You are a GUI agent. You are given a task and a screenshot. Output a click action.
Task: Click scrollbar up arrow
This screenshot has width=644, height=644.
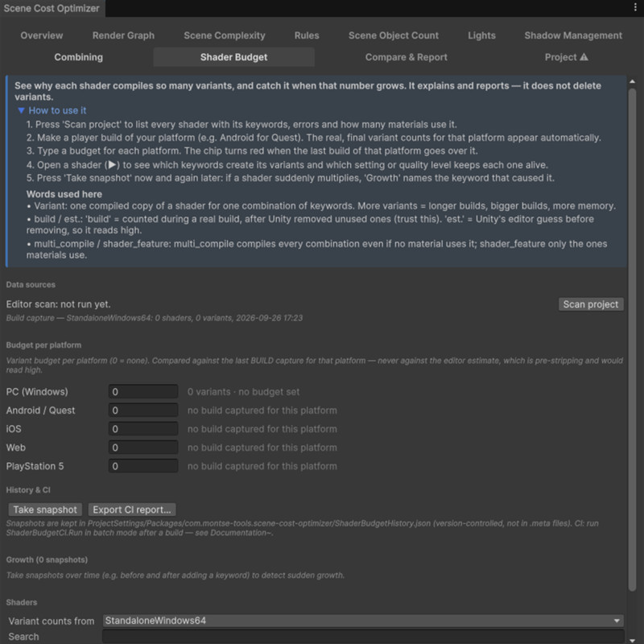(632, 82)
